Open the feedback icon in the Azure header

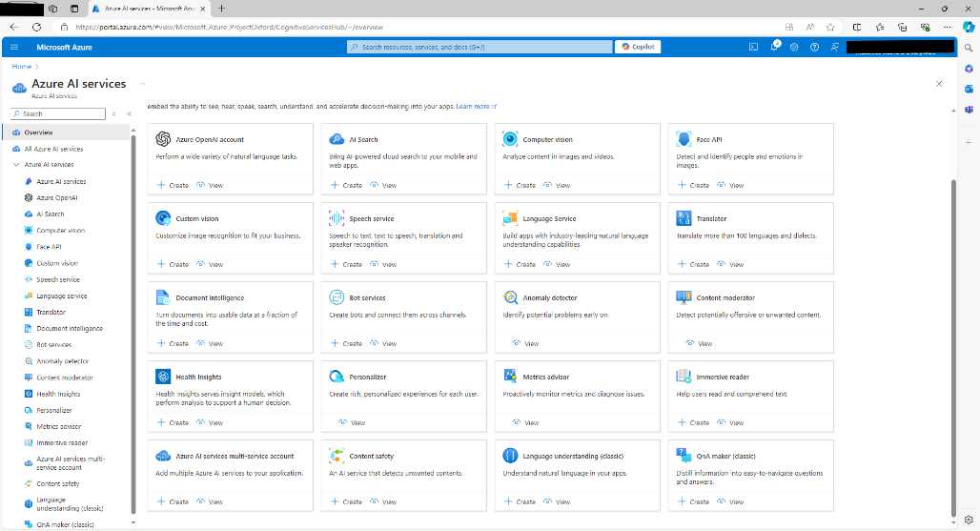[834, 47]
